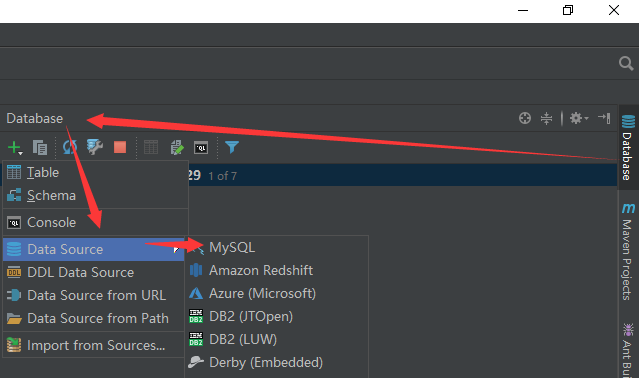Close the window
639x378 pixels.
(614, 10)
